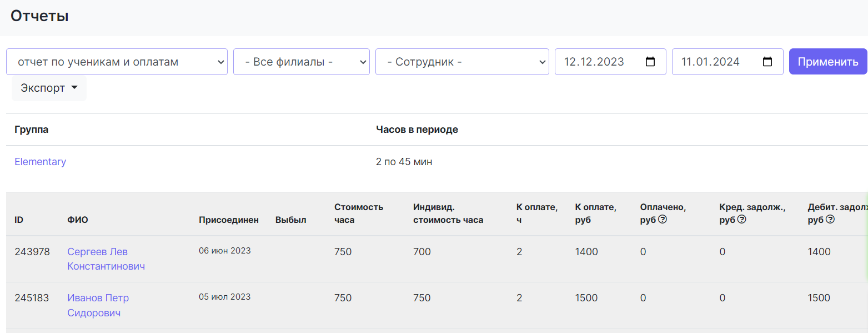This screenshot has width=868, height=333.
Task: Click amount due 1500 in К оплате, руб
Action: (587, 298)
